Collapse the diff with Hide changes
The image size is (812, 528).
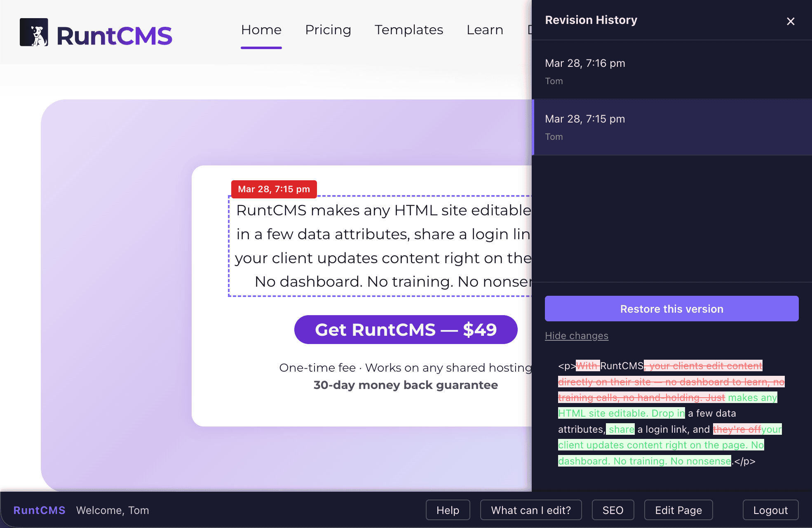(x=576, y=336)
